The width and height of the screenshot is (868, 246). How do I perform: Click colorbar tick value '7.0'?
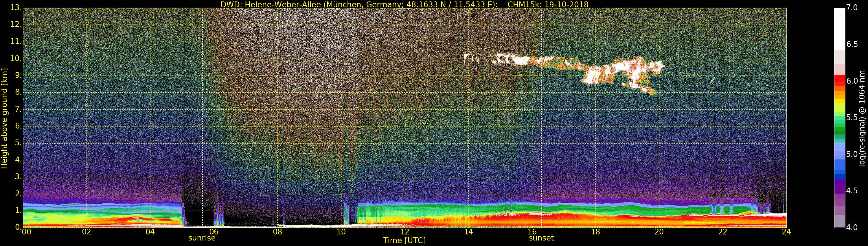pos(852,8)
